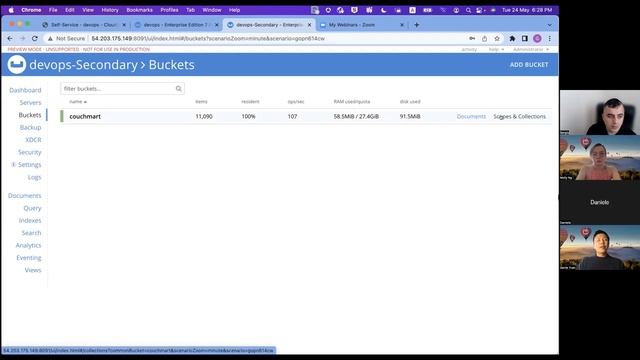Click the '58.5MiB / 27.4GiB' RAM value

[356, 116]
